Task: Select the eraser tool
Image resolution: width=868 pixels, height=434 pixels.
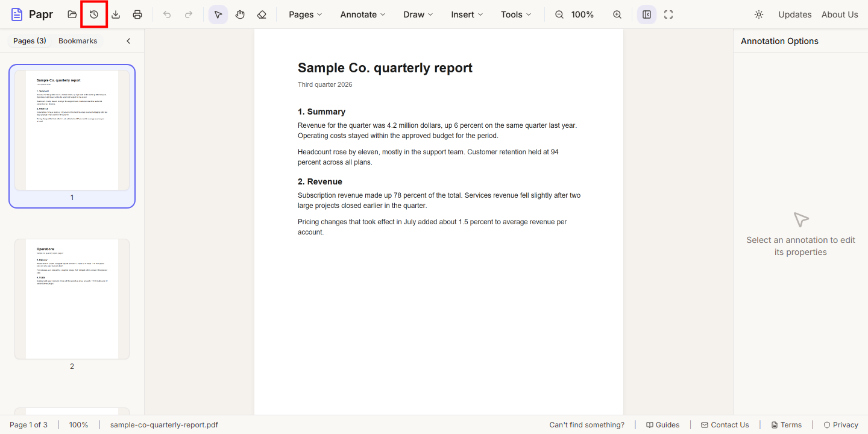Action: tap(262, 14)
